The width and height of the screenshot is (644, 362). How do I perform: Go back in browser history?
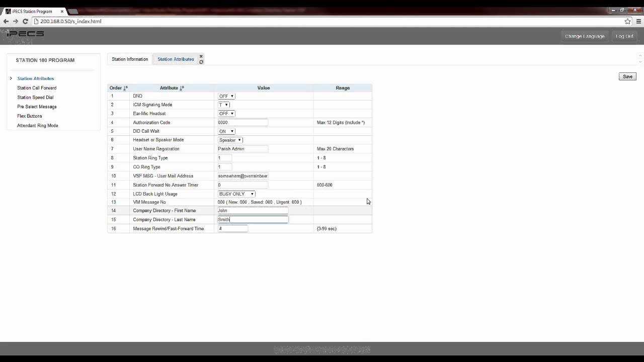(x=6, y=21)
